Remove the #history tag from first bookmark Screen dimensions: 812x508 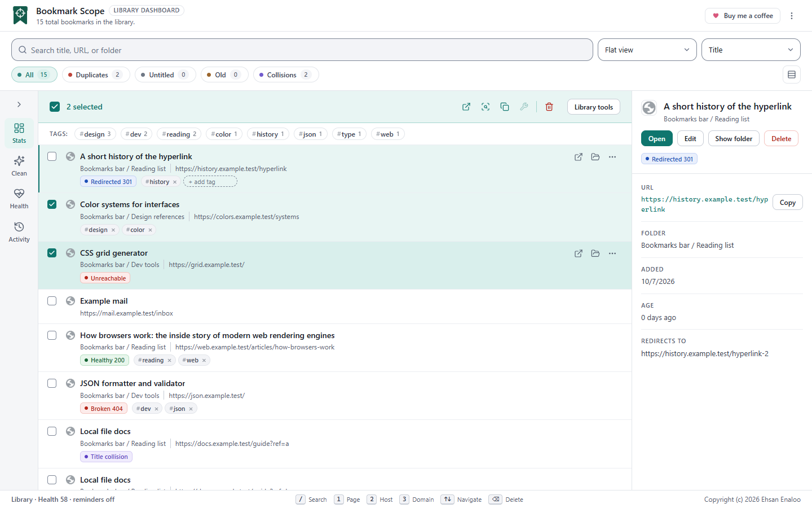175,182
